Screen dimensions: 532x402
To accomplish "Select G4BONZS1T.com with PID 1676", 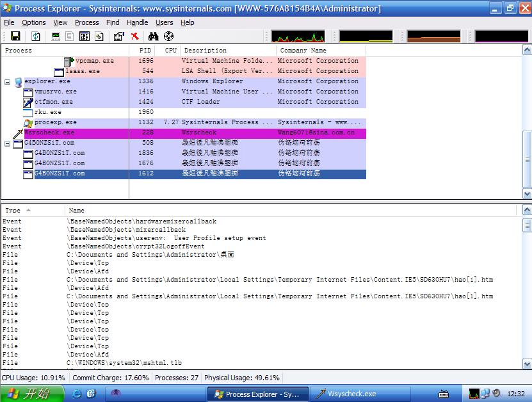I will pos(184,163).
